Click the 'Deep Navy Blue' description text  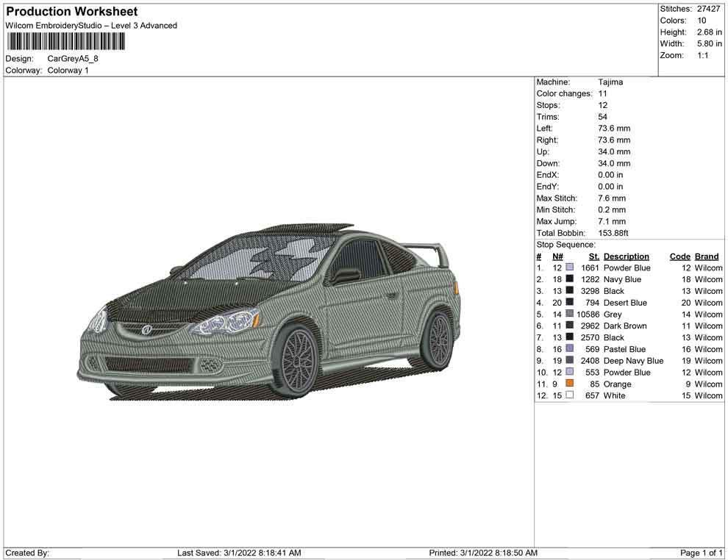633,361
